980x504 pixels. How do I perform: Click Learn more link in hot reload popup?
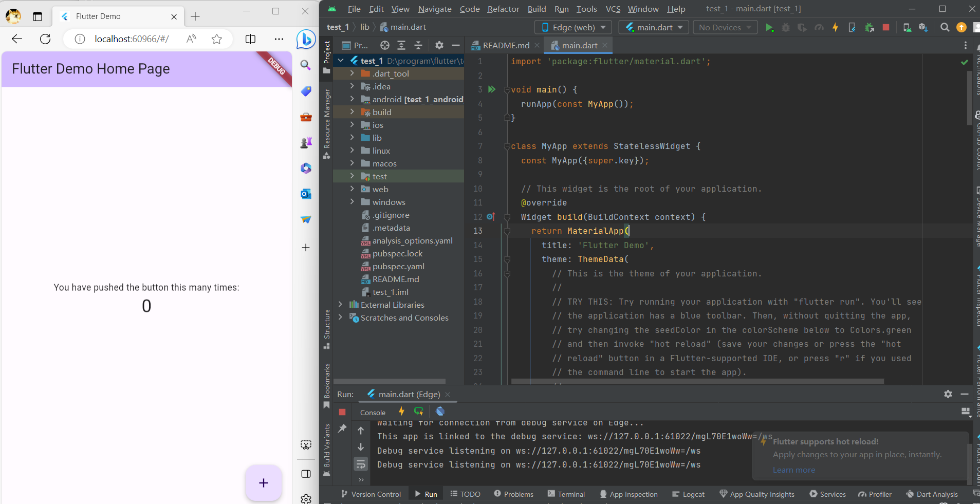click(793, 470)
